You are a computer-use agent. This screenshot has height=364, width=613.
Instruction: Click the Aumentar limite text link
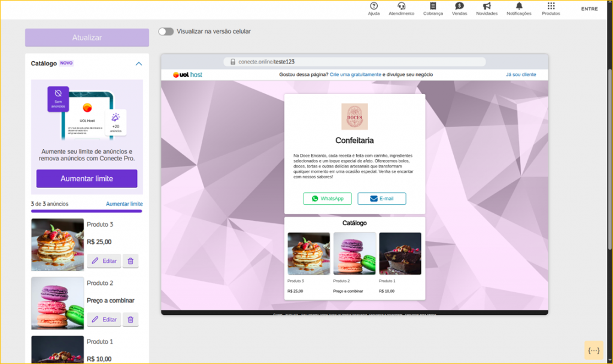point(125,204)
